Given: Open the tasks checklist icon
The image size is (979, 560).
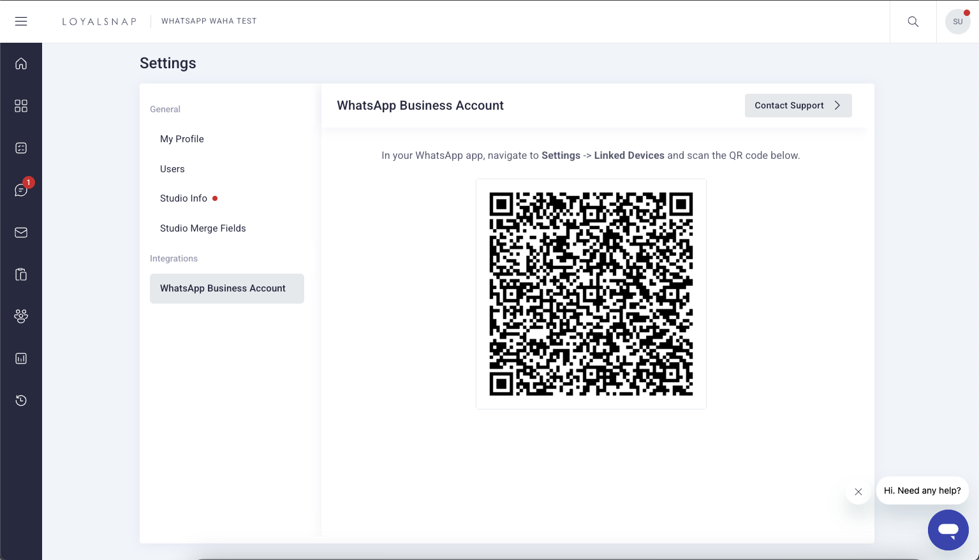Looking at the screenshot, I should pyautogui.click(x=21, y=148).
